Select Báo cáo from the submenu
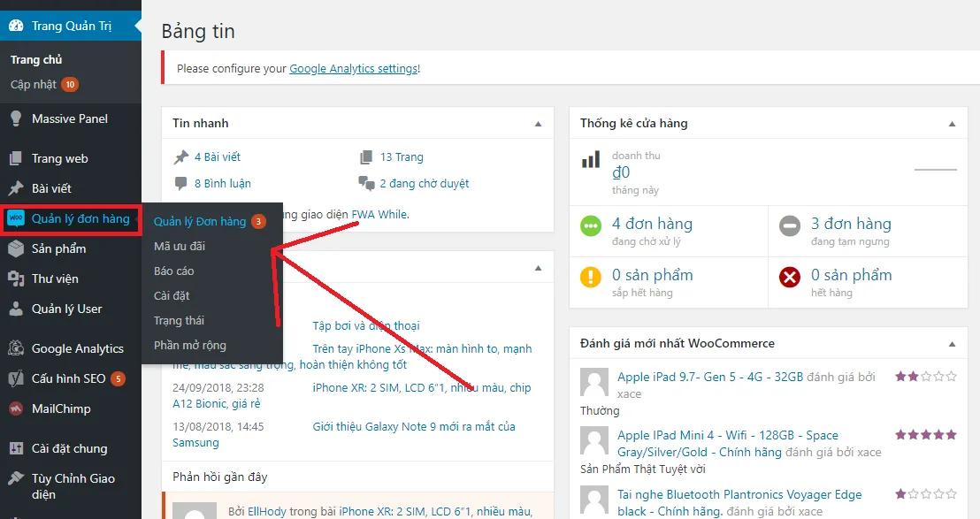The image size is (980, 519). pos(173,271)
